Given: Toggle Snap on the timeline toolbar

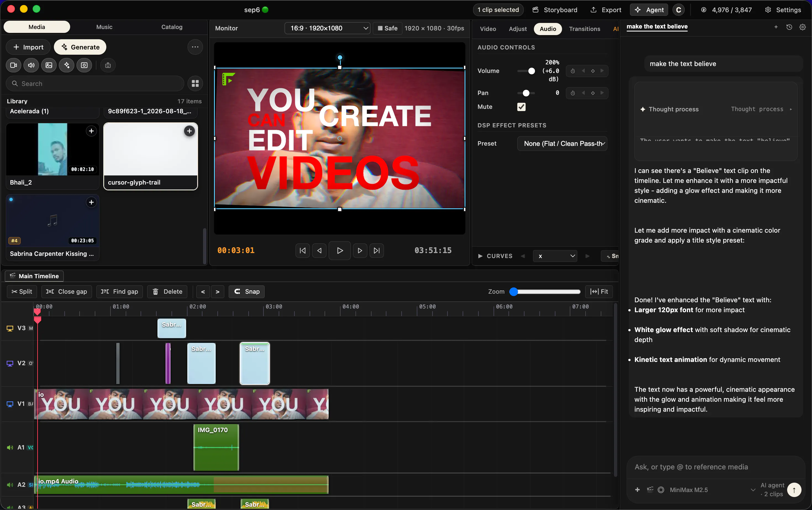Looking at the screenshot, I should 246,291.
